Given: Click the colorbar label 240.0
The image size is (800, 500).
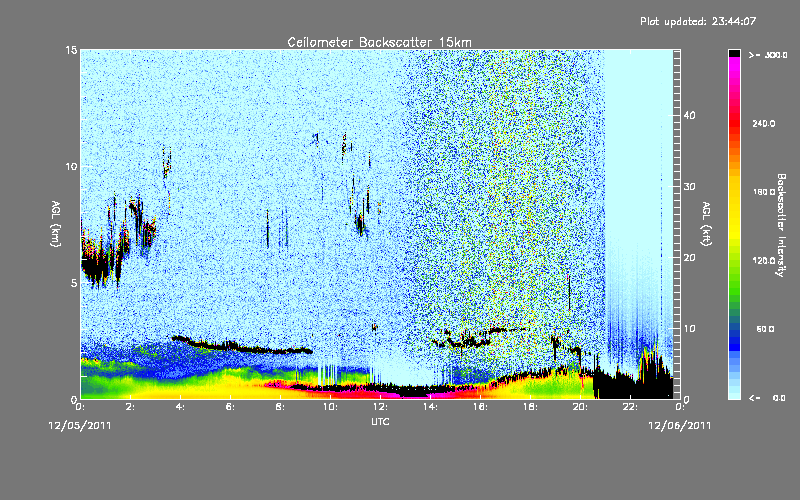Looking at the screenshot, I should [764, 123].
